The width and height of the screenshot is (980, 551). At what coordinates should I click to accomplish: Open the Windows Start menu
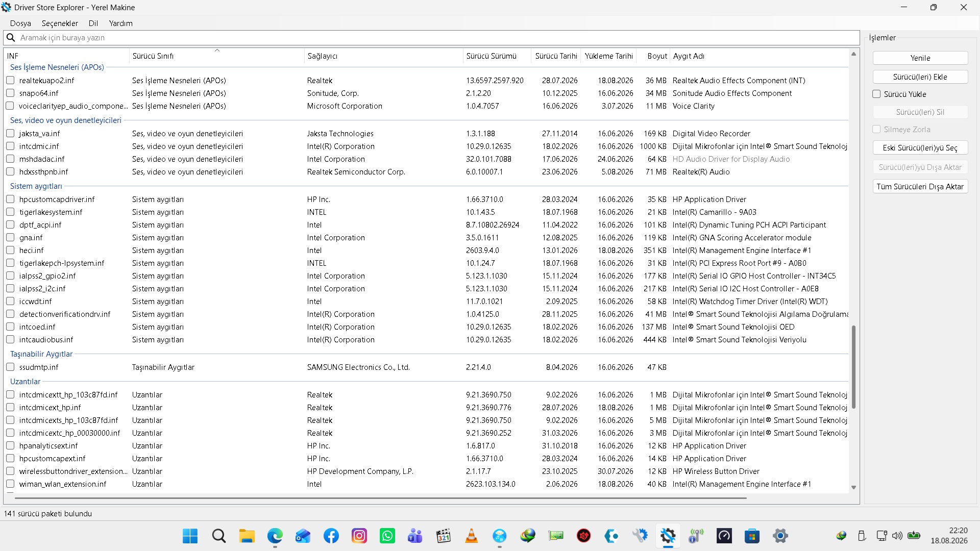[x=190, y=536]
